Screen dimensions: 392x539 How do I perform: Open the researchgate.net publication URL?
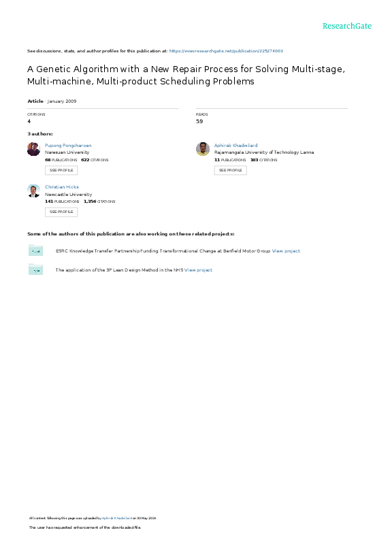[x=226, y=51]
